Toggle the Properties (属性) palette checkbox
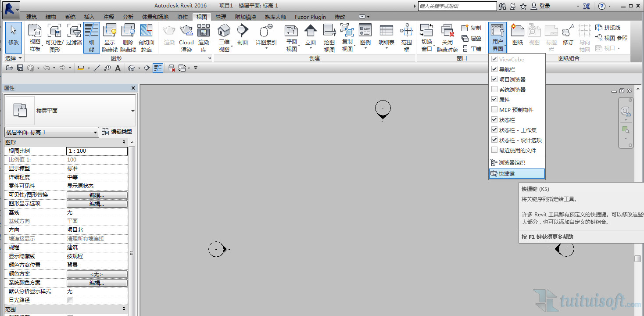644x316 pixels. click(495, 100)
